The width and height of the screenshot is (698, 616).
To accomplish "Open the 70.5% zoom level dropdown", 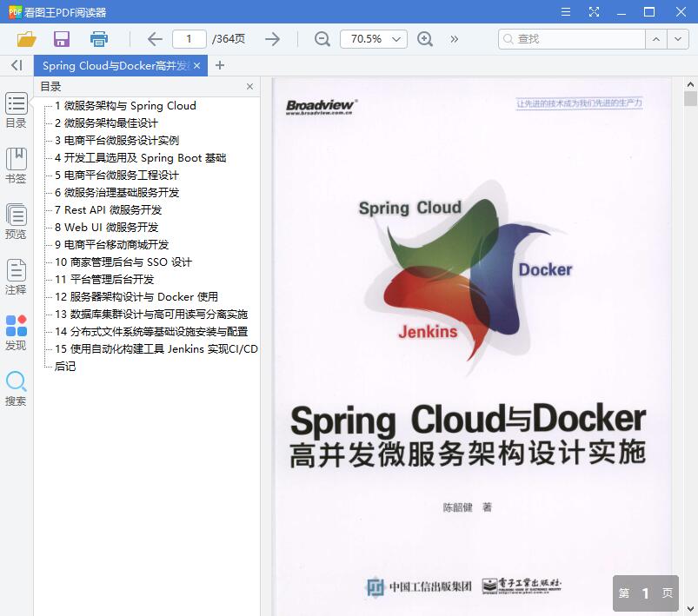I will point(374,39).
